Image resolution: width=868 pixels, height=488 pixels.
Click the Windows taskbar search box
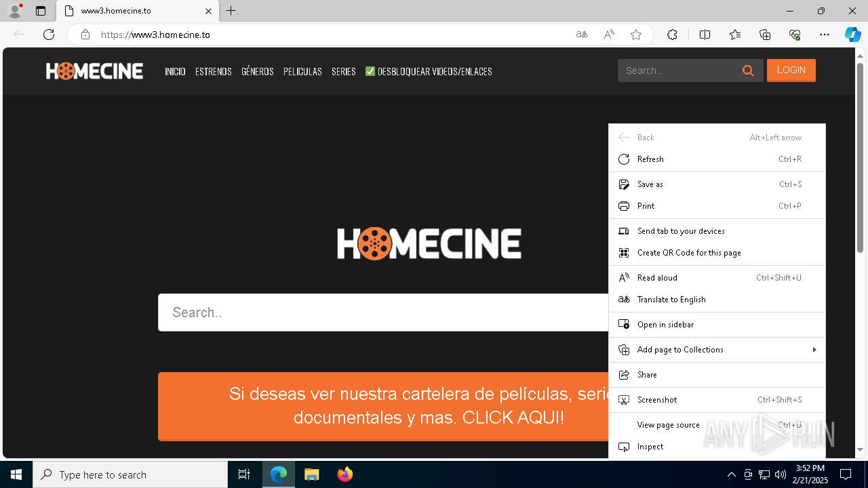pos(130,474)
